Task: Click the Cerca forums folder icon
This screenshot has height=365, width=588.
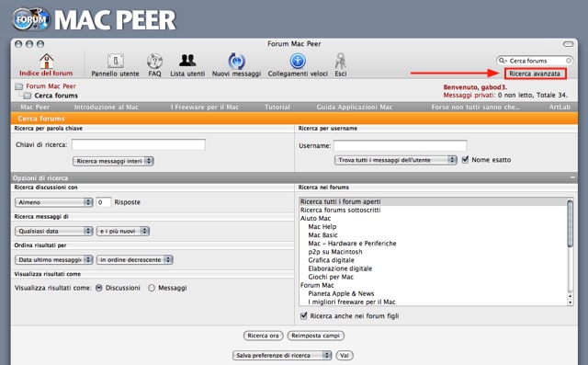Action: click(x=27, y=96)
